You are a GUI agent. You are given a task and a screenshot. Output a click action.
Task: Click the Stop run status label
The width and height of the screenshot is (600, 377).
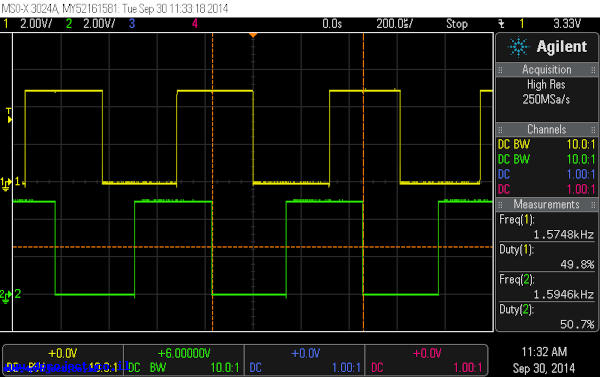click(x=457, y=24)
